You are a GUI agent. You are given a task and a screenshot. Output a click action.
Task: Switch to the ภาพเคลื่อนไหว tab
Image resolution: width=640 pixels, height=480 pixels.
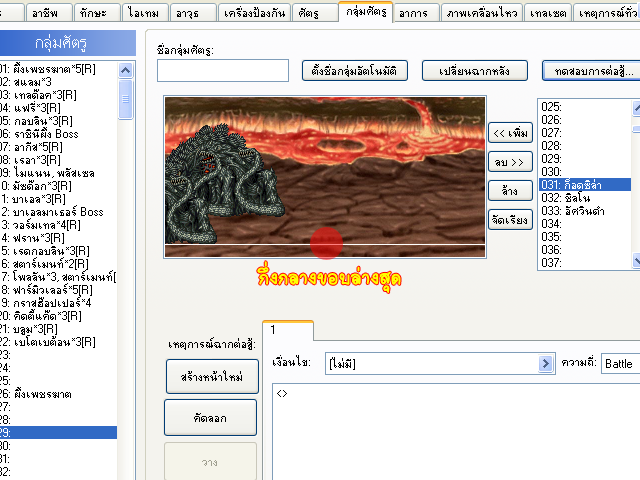pyautogui.click(x=482, y=13)
